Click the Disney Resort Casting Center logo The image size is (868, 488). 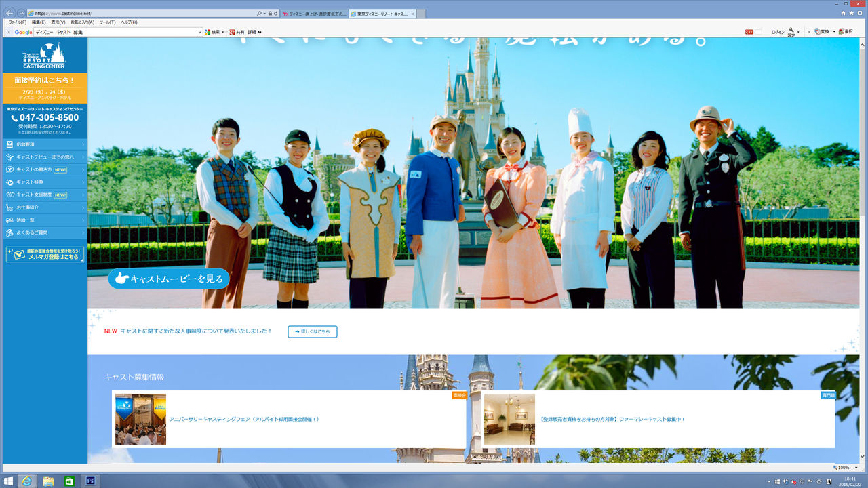pyautogui.click(x=44, y=55)
